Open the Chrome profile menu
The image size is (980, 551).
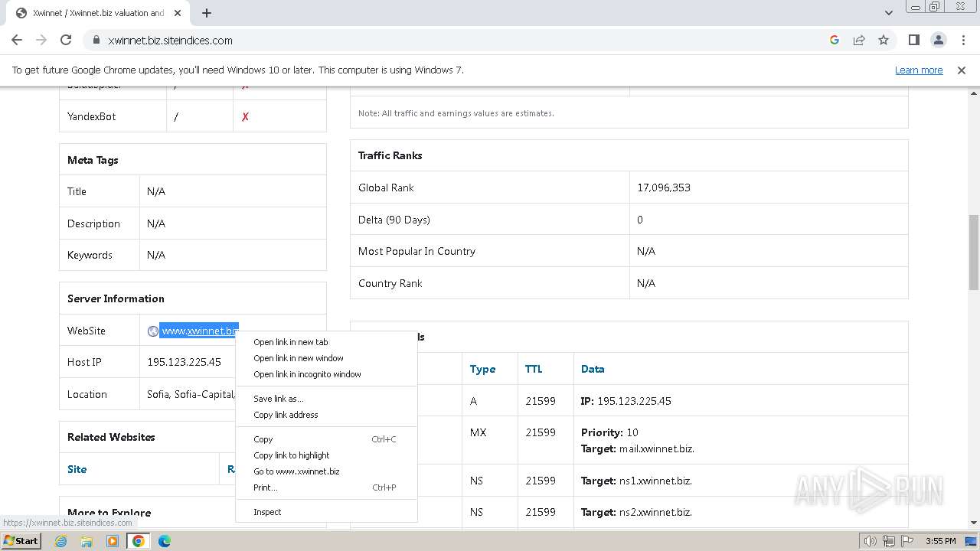(939, 40)
